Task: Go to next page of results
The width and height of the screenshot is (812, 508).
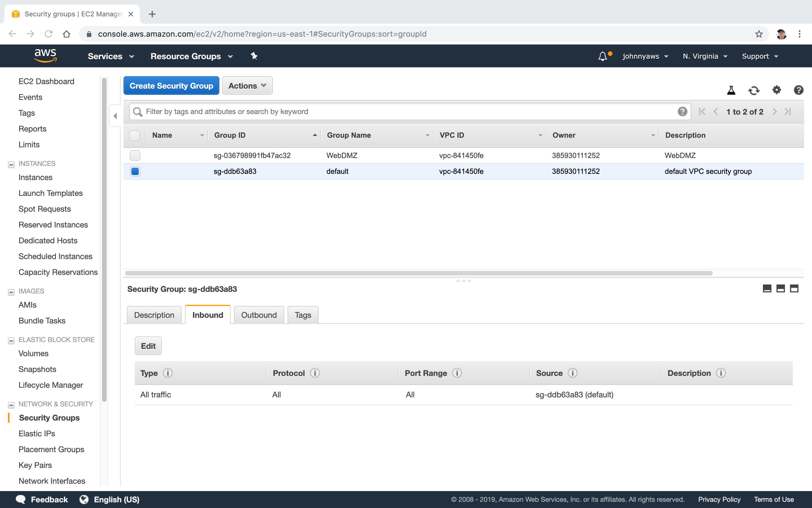Action: (x=775, y=111)
